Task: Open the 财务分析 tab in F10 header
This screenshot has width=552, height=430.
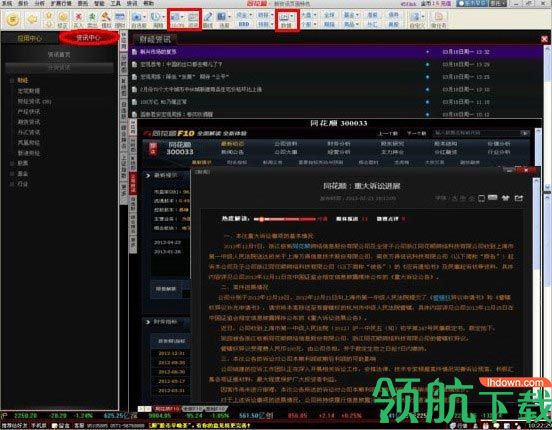Action: point(339,144)
